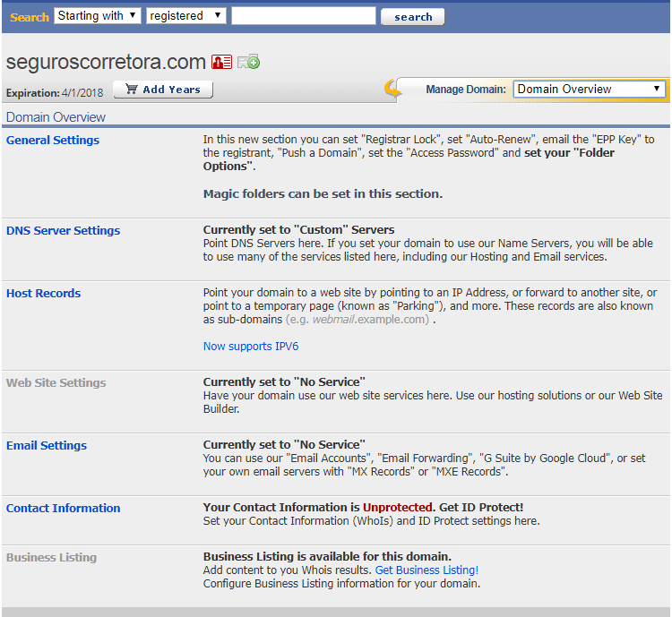Click the 'Get Business Listing!' link
Image resolution: width=672 pixels, height=617 pixels.
426,570
